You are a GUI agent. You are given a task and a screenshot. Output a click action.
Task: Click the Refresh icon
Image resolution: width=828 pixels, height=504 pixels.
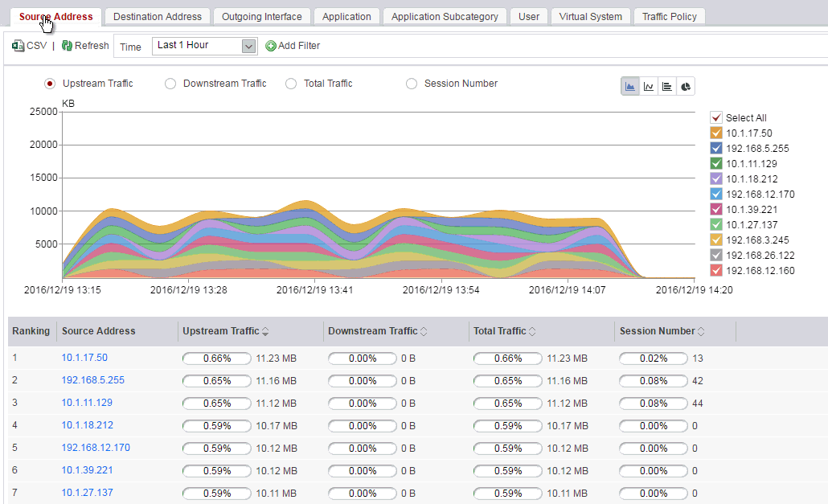pos(67,46)
